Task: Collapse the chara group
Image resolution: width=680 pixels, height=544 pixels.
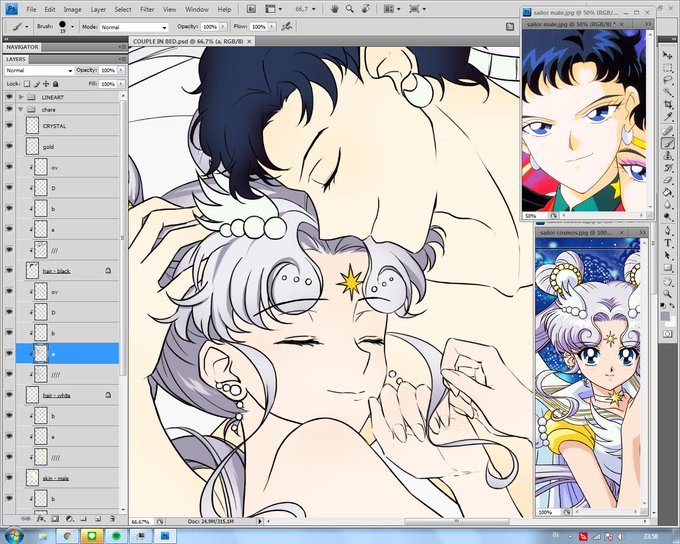Action: pyautogui.click(x=21, y=109)
